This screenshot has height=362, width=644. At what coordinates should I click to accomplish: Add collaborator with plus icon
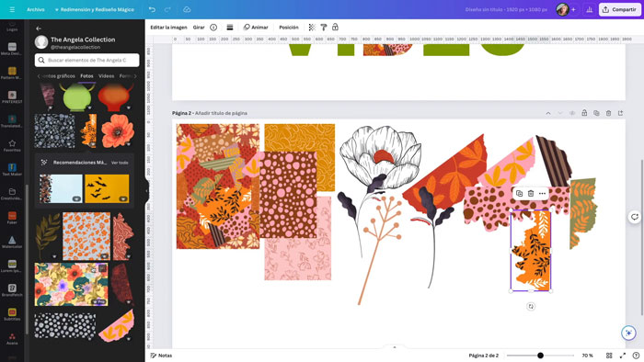tap(573, 9)
